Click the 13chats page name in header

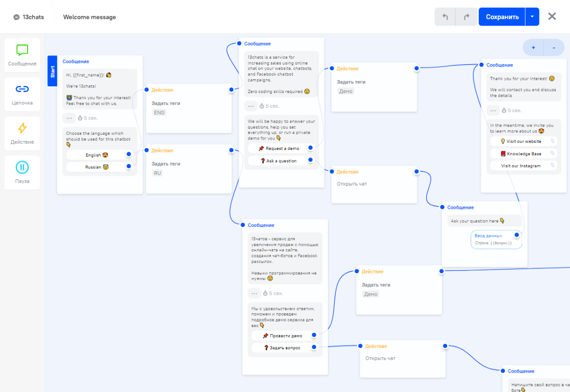33,17
